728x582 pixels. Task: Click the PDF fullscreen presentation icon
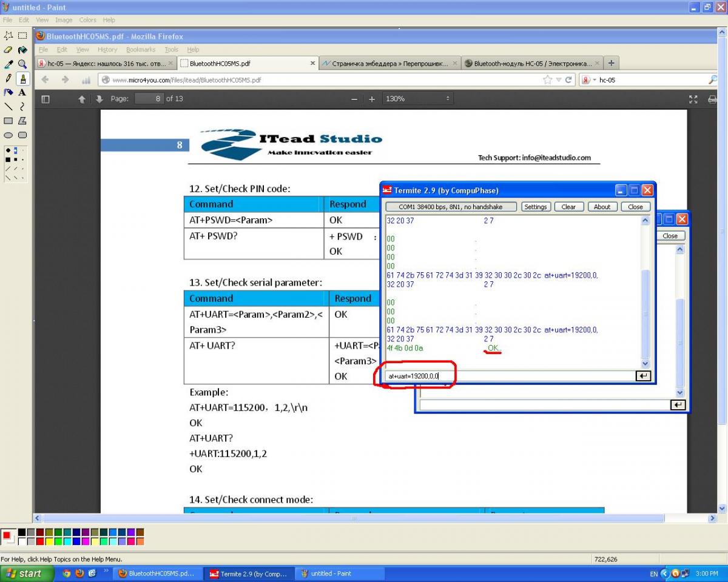coord(693,99)
